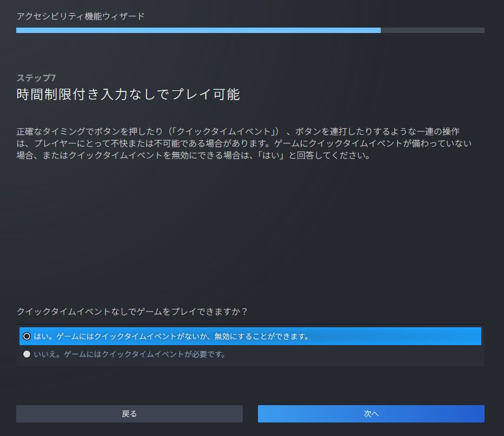Viewport: 504px width, 436px height.
Task: Click the 'アクセシビリティ機能ウィザード' title
Action: pos(81,16)
